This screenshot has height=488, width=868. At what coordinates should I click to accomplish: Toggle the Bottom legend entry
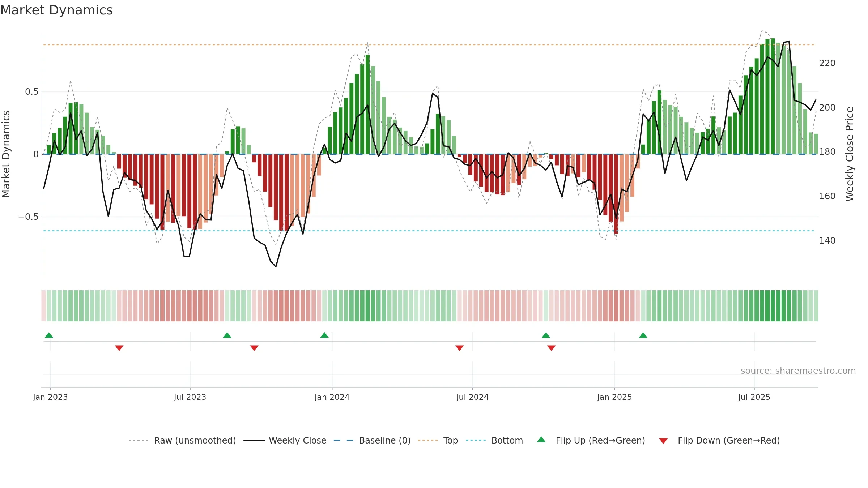tap(494, 440)
